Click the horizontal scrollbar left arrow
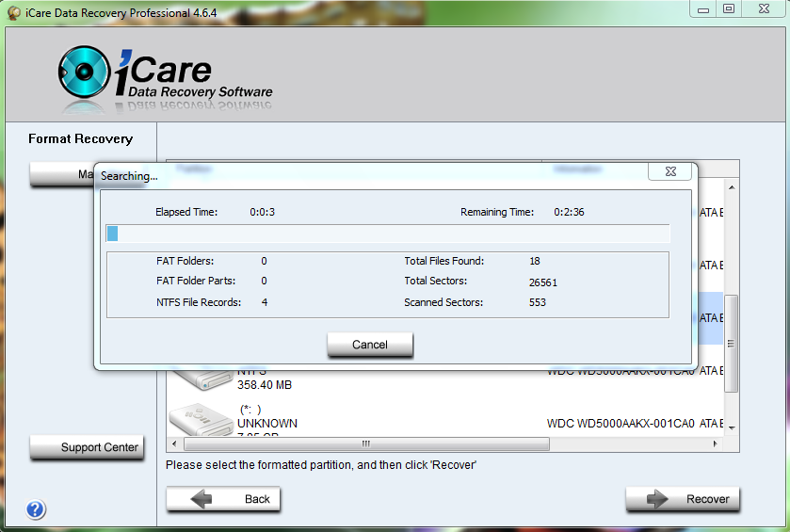The height and width of the screenshot is (532, 790). [174, 443]
